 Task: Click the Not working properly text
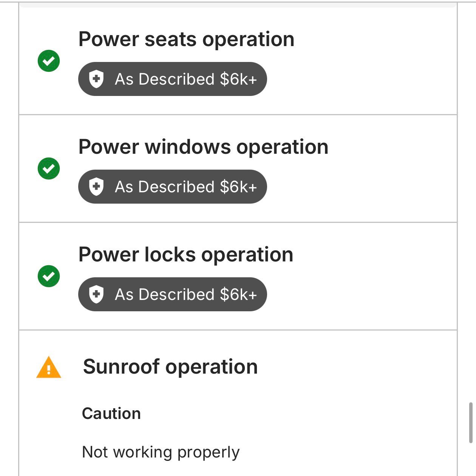click(x=161, y=452)
